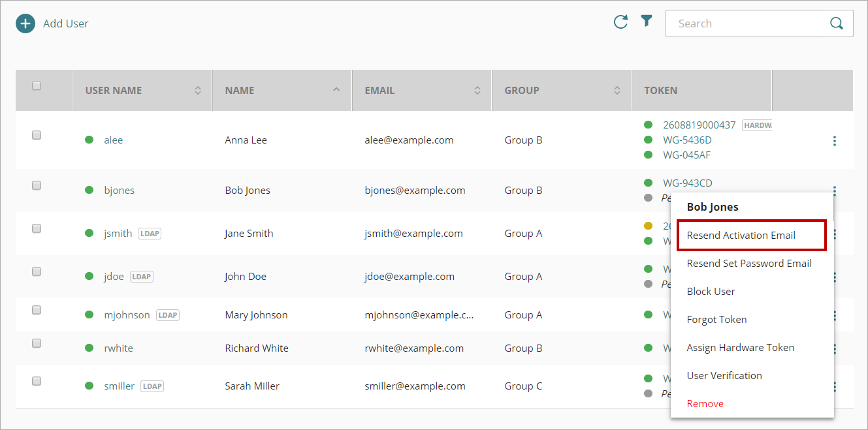This screenshot has width=868, height=430.
Task: Open the filter options icon
Action: pos(646,22)
